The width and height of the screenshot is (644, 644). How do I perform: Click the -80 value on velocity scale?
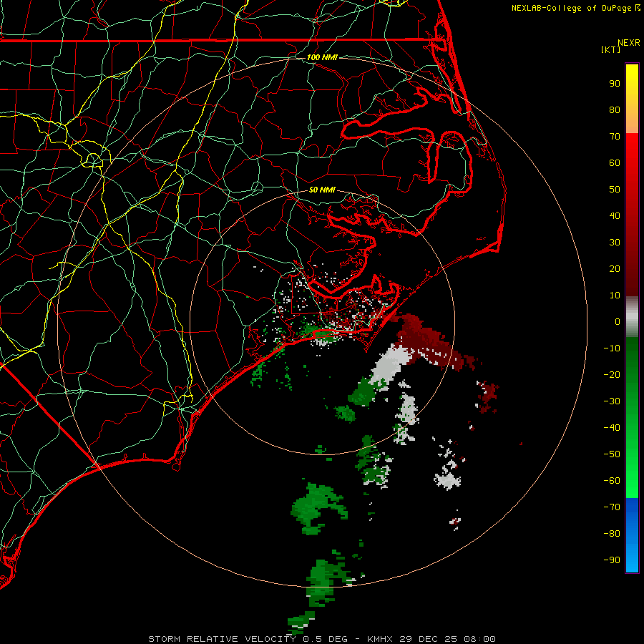(612, 534)
